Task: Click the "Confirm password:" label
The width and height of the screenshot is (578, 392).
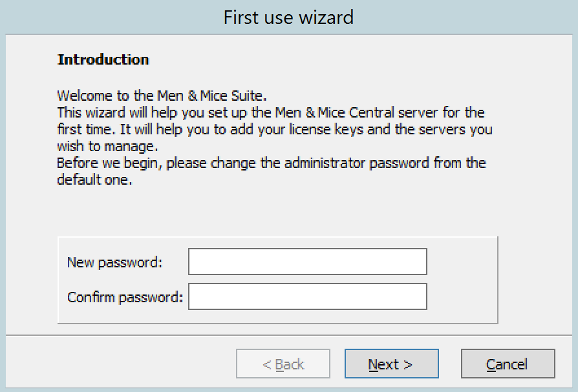Action: click(125, 297)
